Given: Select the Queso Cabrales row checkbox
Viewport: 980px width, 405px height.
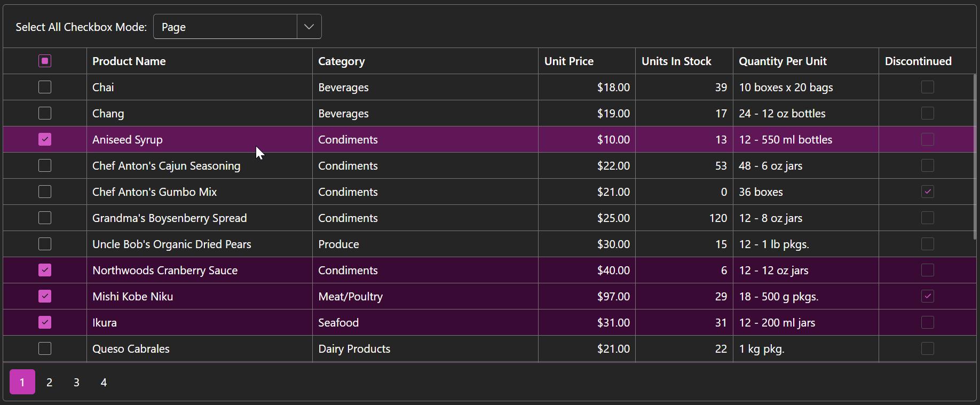Looking at the screenshot, I should coord(45,348).
